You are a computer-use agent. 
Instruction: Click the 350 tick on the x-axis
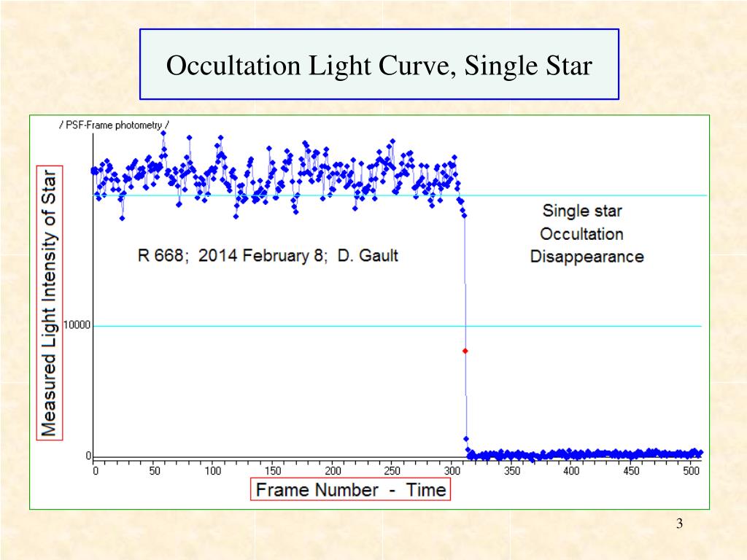tap(512, 471)
